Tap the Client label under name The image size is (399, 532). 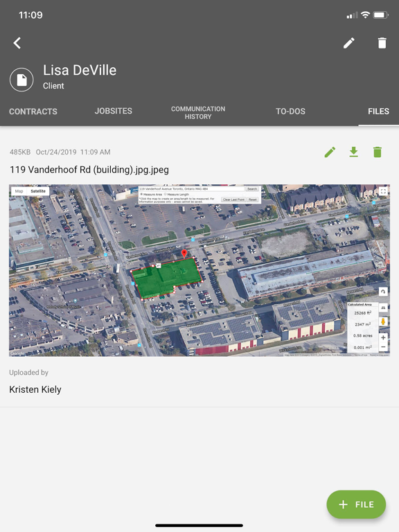[x=53, y=86]
